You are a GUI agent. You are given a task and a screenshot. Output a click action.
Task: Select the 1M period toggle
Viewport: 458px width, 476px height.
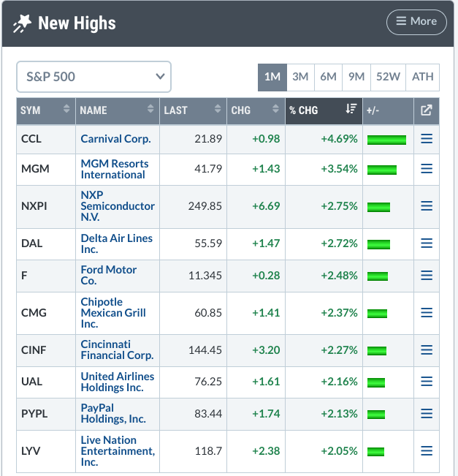[272, 77]
